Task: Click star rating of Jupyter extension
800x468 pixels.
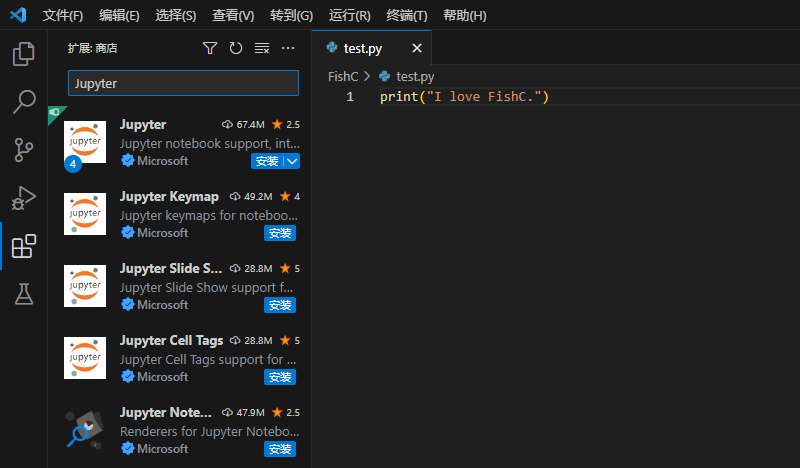Action: click(286, 125)
